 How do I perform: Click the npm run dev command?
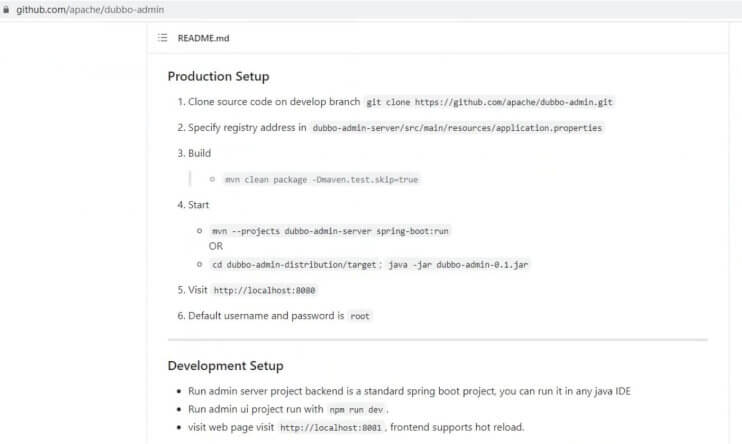point(356,410)
